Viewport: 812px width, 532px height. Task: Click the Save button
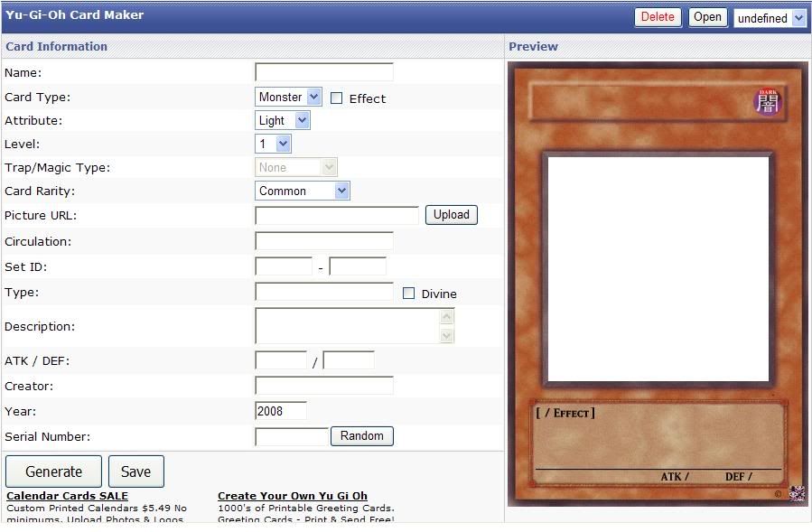tap(135, 471)
